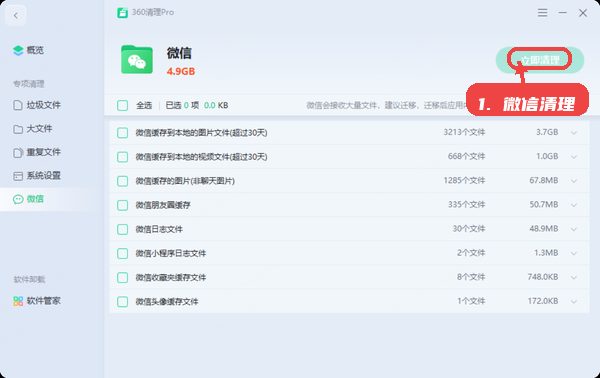Check 微信缓存到本地的图片文件 checkbox
Viewport: 600px width, 378px height.
122,133
